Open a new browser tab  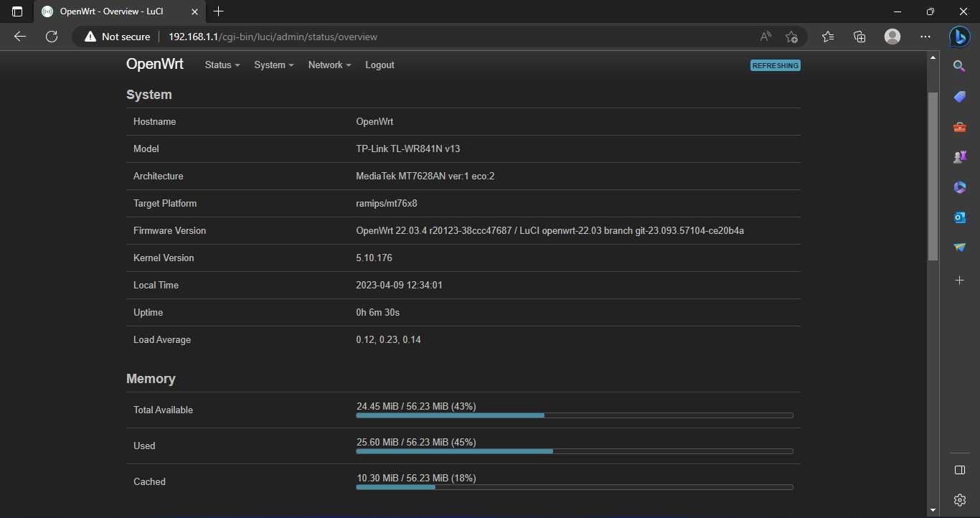pyautogui.click(x=219, y=11)
